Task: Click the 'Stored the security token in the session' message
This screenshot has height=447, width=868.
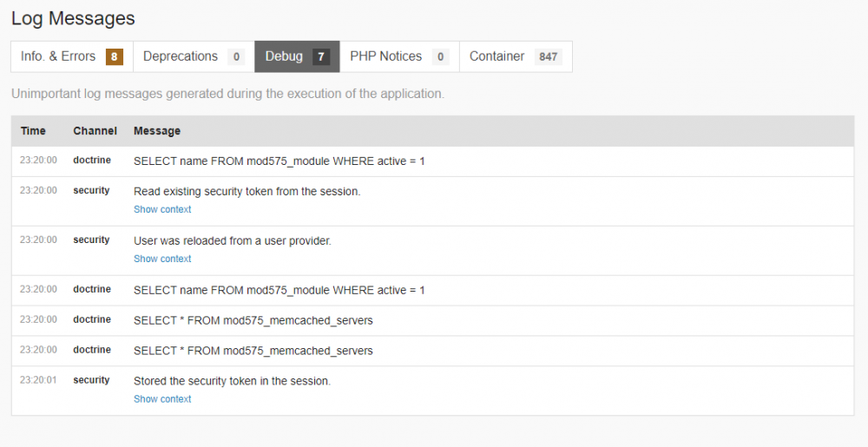Action: pyautogui.click(x=232, y=381)
